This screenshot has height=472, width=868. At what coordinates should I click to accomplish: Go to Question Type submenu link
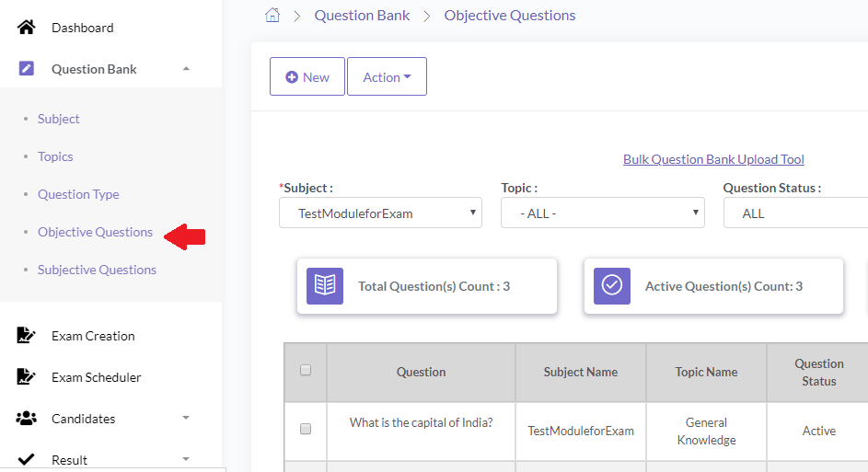pyautogui.click(x=78, y=194)
